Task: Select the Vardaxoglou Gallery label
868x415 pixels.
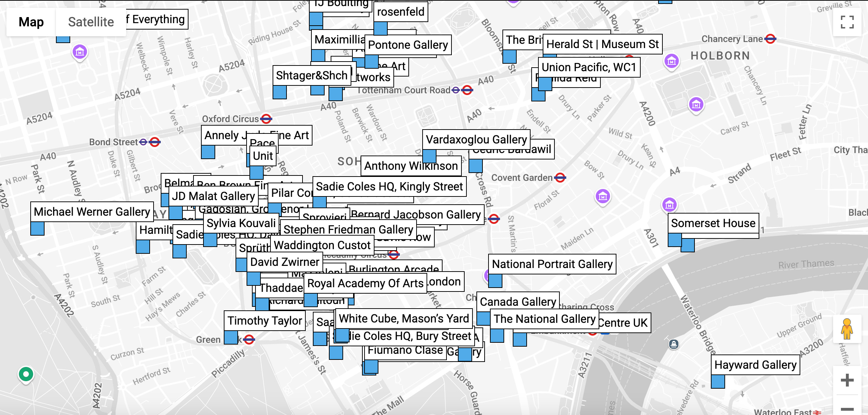Action: 476,140
